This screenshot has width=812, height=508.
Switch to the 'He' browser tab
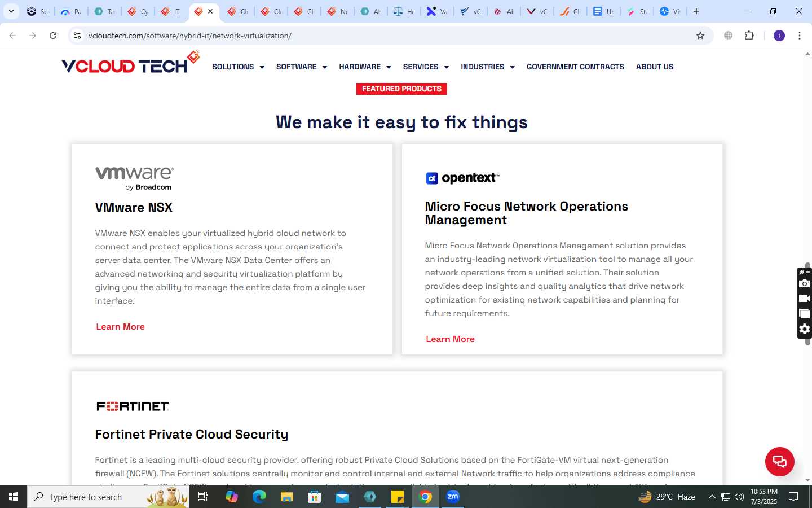404,11
